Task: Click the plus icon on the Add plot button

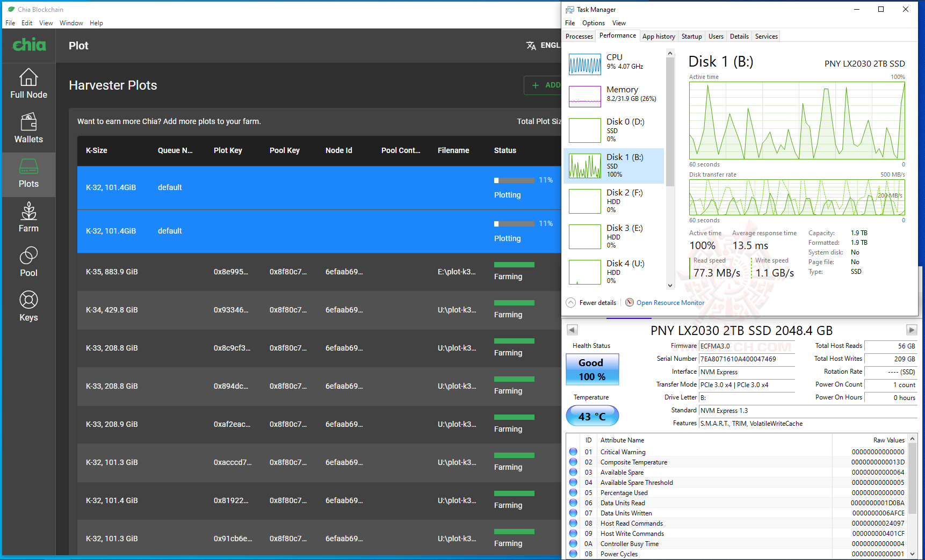Action: click(x=535, y=85)
